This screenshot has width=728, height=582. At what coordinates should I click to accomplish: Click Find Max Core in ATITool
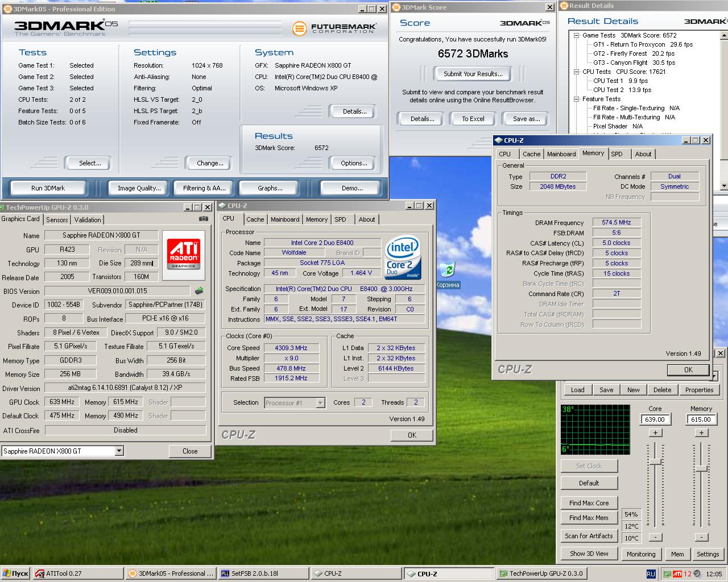tap(589, 503)
